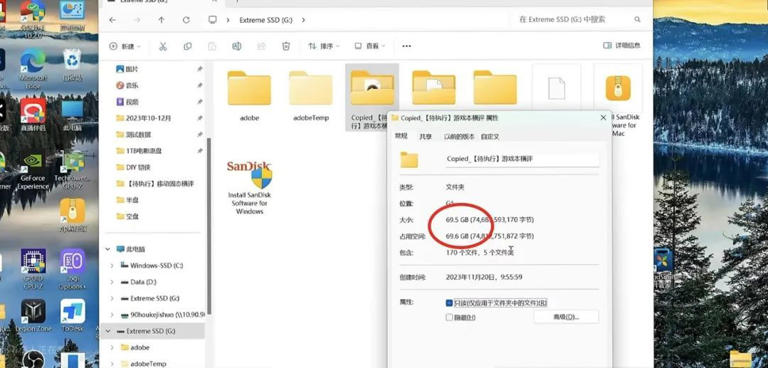Screen dimensions: 768x368
Task: Open the ToDesk desktop shortcut
Action: 72,316
